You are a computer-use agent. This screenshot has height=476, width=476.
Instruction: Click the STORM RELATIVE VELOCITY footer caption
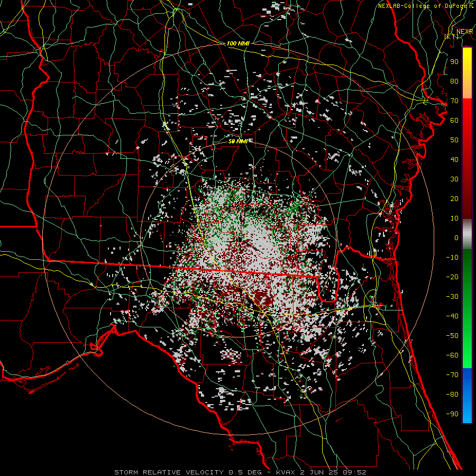pyautogui.click(x=240, y=472)
